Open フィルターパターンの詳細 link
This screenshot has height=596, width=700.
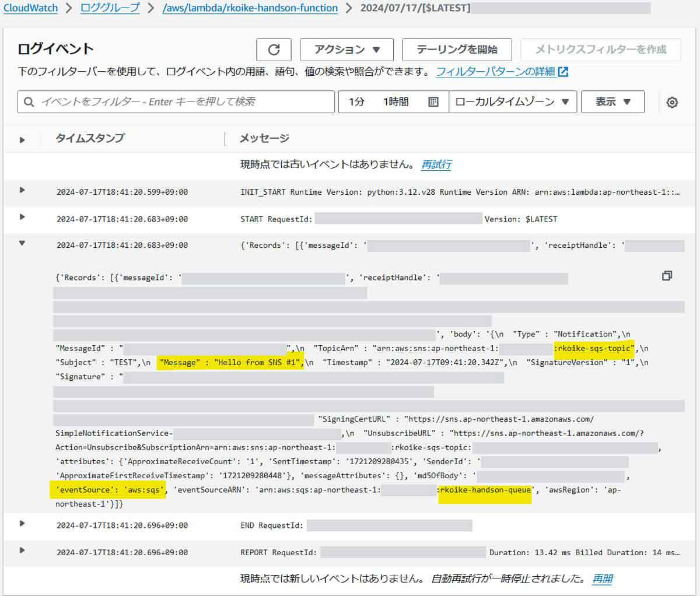tap(495, 72)
